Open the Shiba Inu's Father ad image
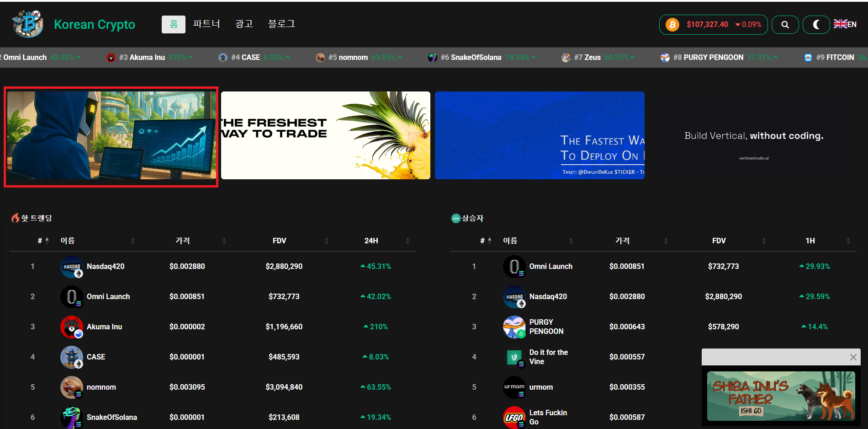 tap(781, 396)
